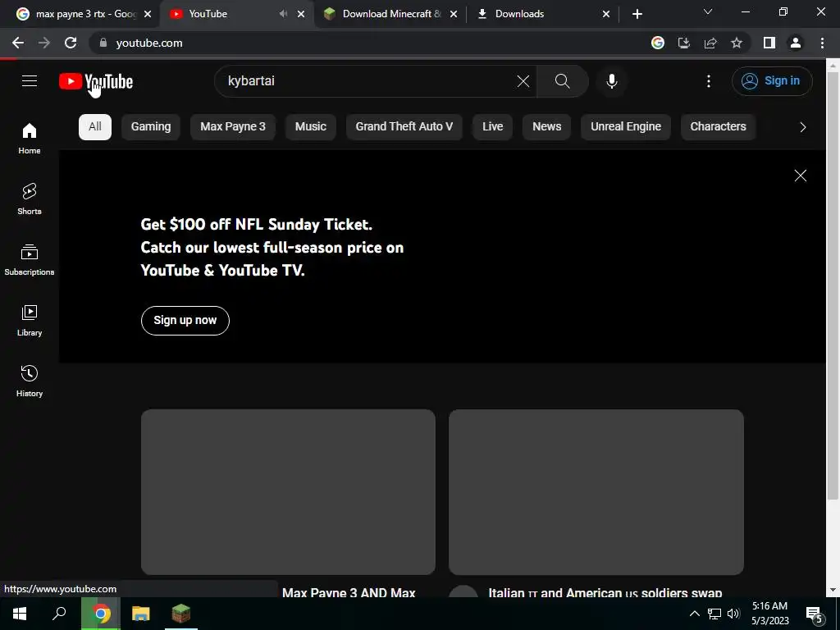This screenshot has height=630, width=840.
Task: Select the Characters filter chip
Action: tap(718, 127)
